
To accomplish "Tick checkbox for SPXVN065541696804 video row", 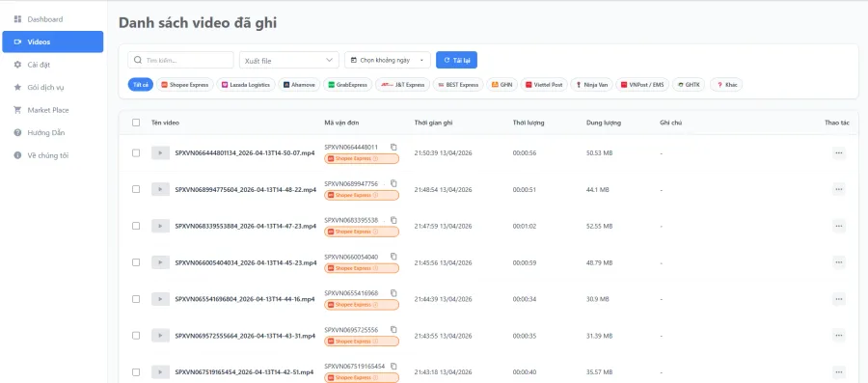I will tap(136, 299).
